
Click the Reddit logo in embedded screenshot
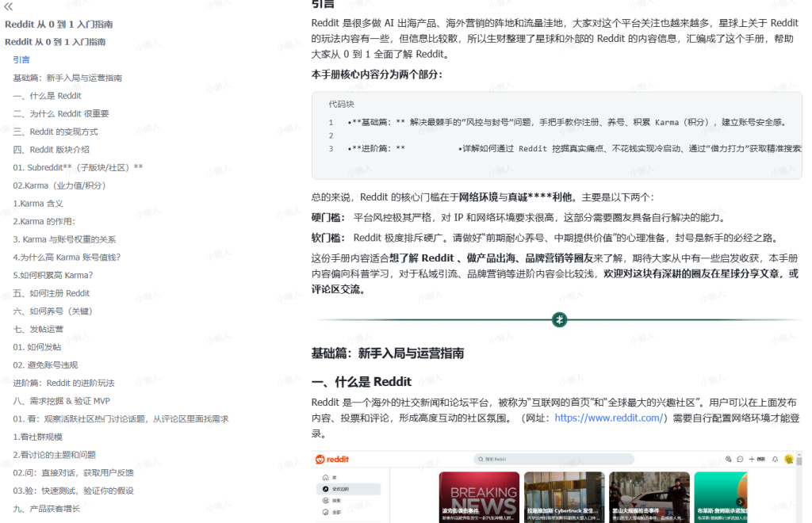click(332, 460)
